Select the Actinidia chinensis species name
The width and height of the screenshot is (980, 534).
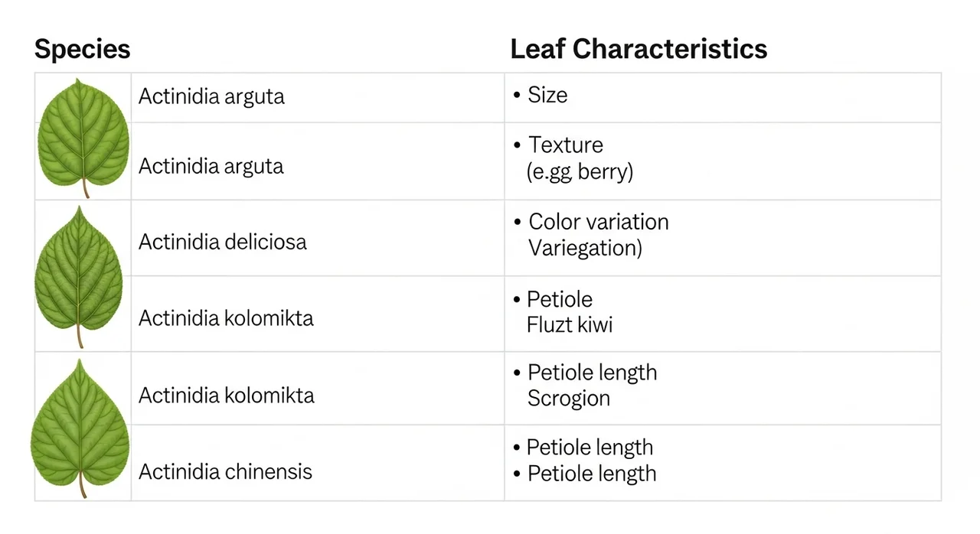225,471
